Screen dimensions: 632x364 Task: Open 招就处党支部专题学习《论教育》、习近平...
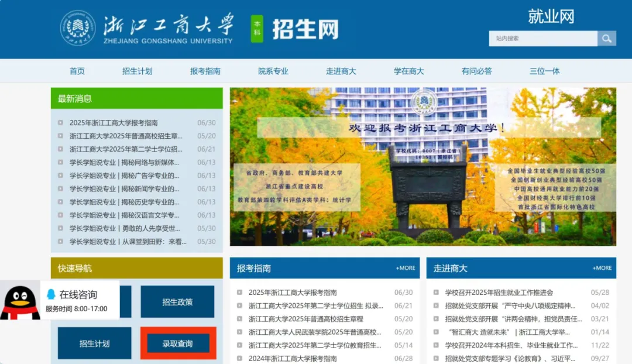point(510,358)
